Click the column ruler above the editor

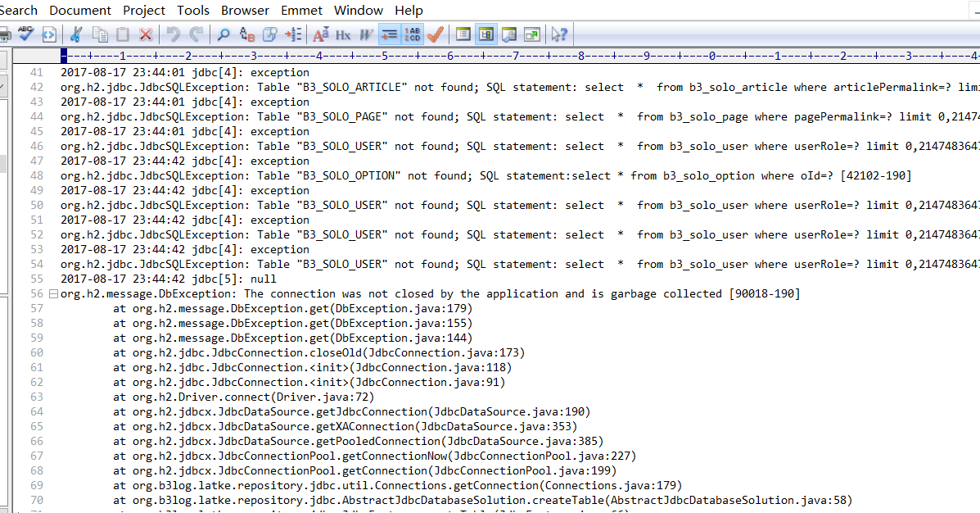pyautogui.click(x=520, y=56)
